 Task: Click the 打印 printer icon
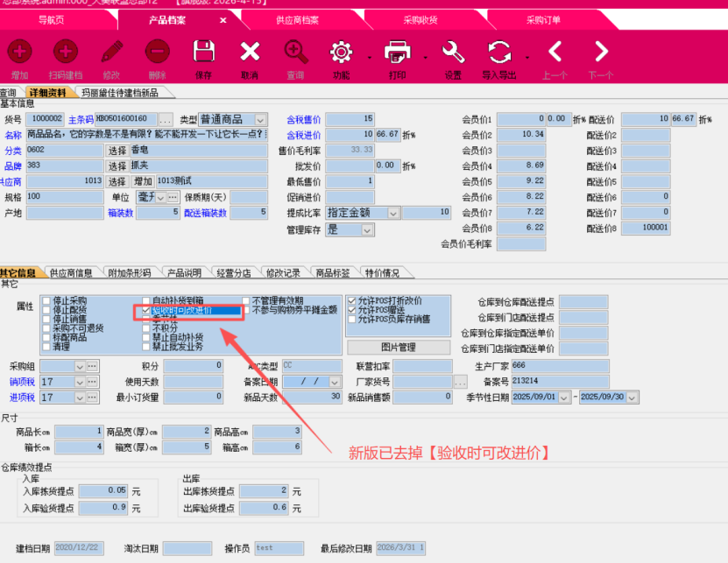[398, 52]
